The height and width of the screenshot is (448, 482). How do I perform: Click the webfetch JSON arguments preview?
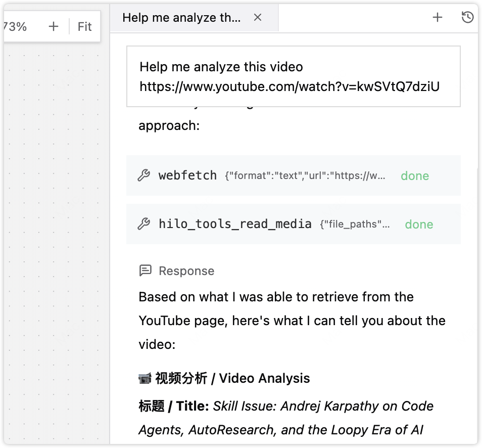[x=305, y=175]
